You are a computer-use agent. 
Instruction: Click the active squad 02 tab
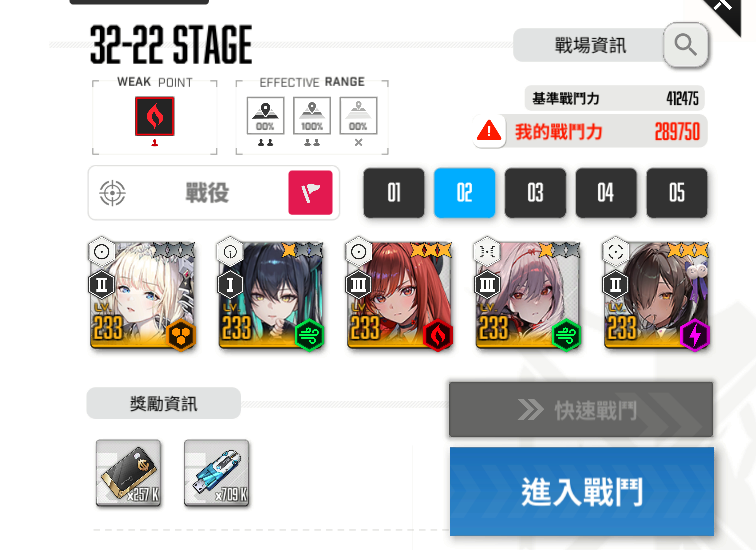coord(464,193)
